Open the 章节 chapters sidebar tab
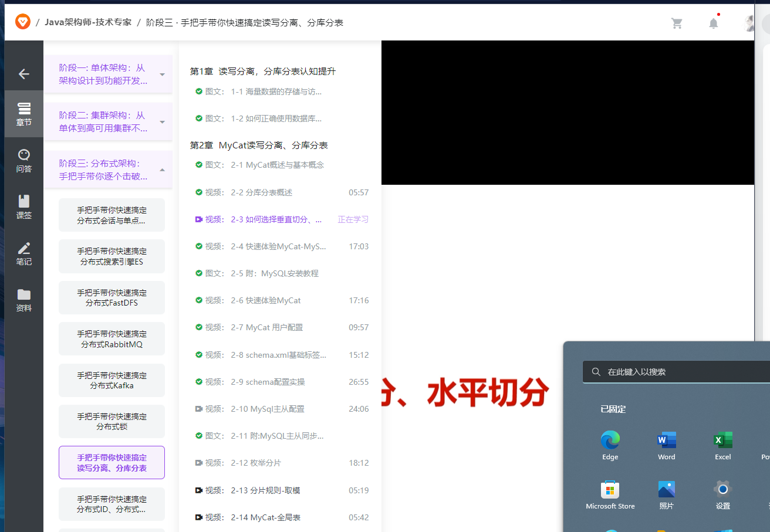 pyautogui.click(x=24, y=114)
